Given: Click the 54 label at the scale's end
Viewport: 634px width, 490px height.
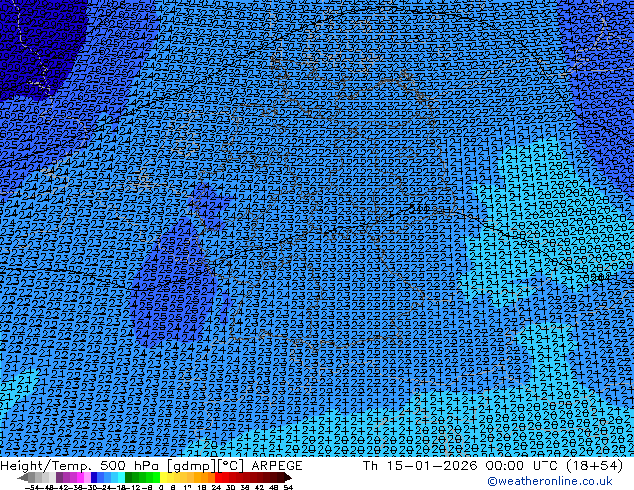Looking at the screenshot, I should [287, 487].
